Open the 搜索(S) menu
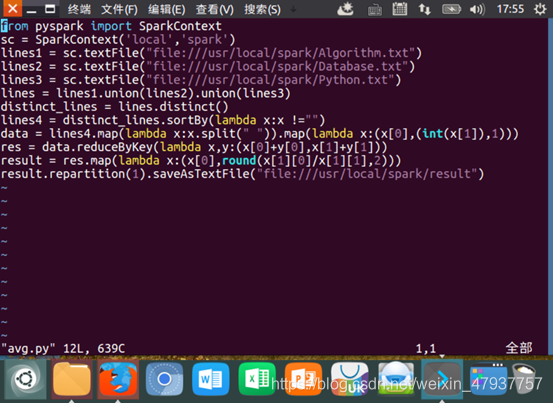Screen dimensions: 553x403 [262, 9]
